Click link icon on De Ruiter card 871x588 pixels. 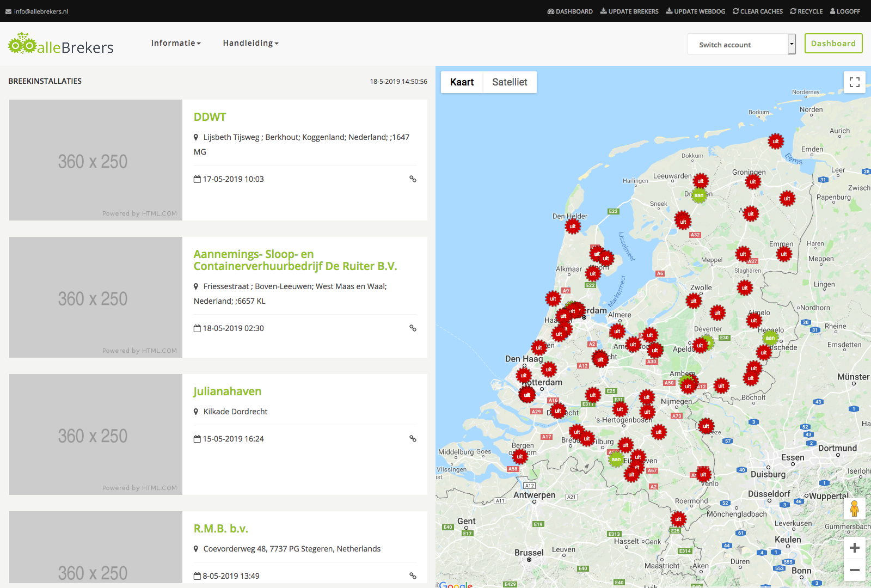pyautogui.click(x=413, y=328)
